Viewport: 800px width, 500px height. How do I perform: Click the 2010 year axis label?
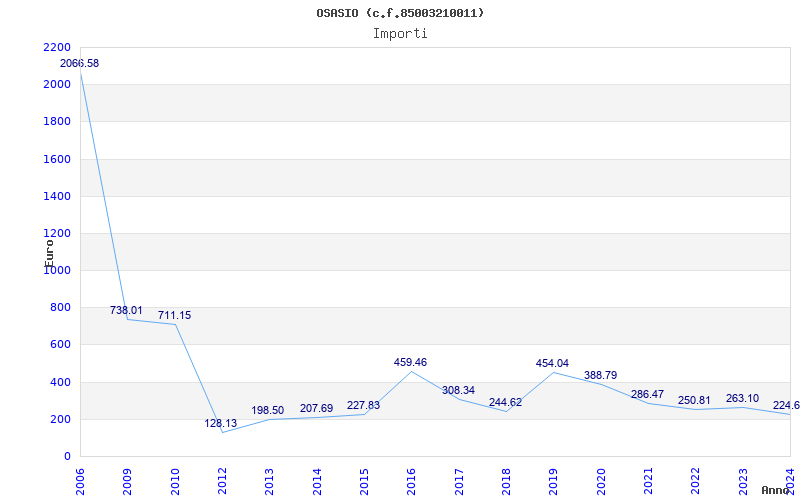pos(175,482)
